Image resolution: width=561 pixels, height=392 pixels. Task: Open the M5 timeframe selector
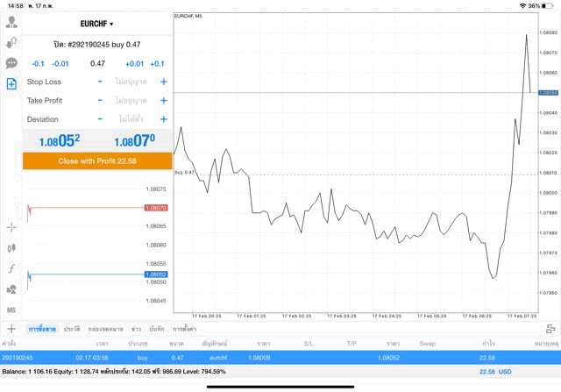(11, 310)
